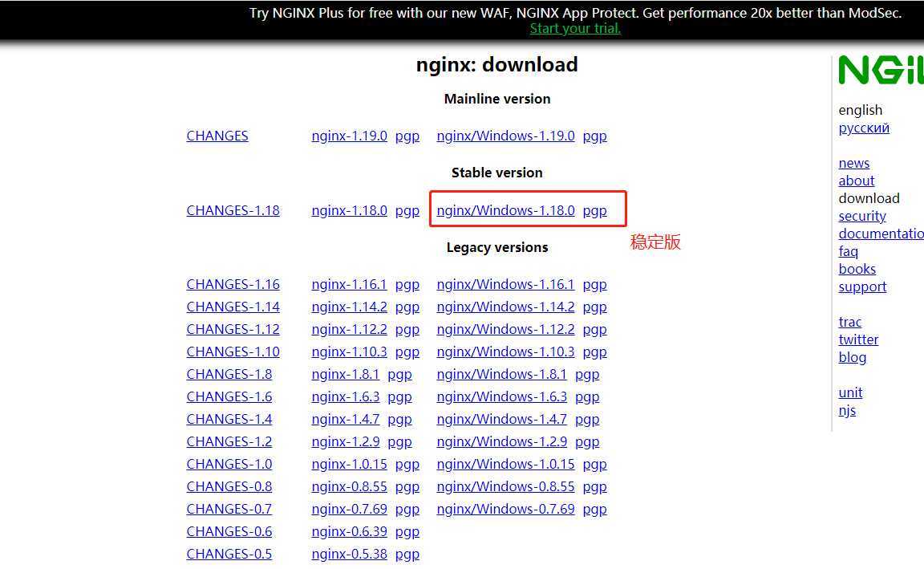Screen dimensions: 924x569
Task: Open CHANGES-1.16 link
Action: point(233,284)
